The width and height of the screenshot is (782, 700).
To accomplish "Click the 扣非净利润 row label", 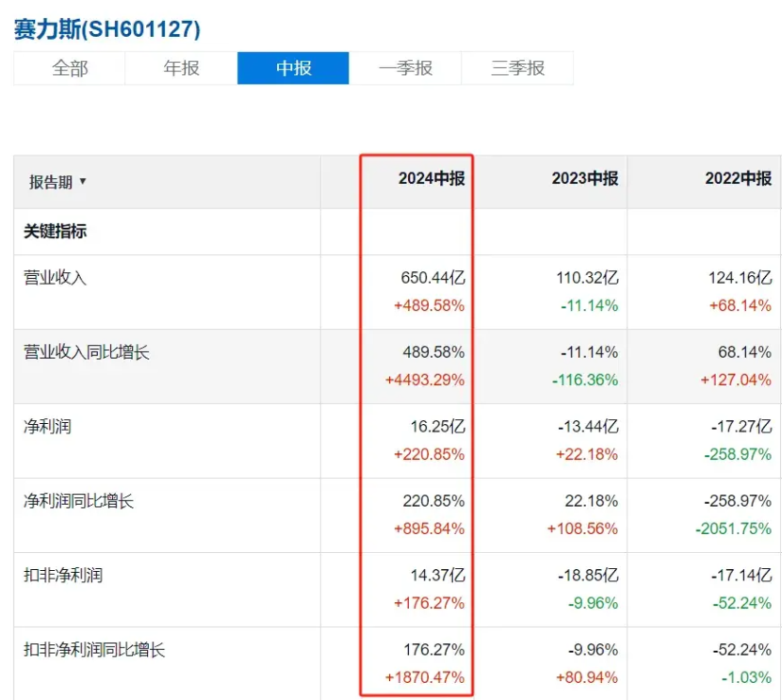I will tap(63, 576).
